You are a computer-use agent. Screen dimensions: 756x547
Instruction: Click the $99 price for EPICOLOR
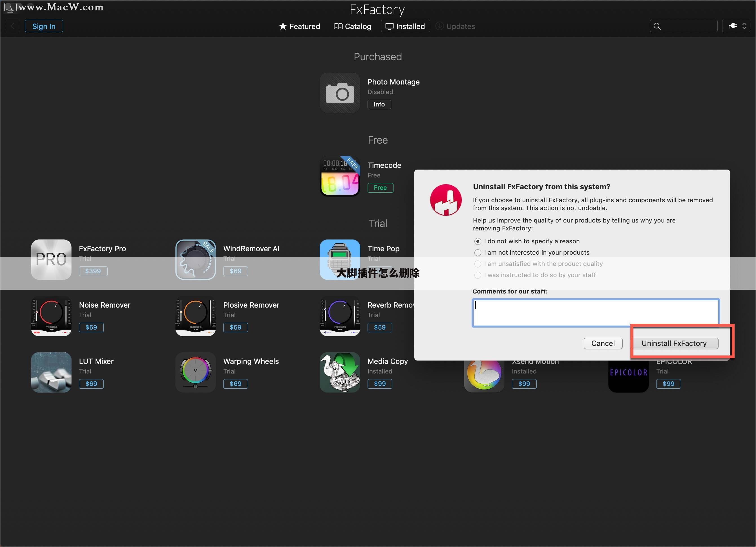pyautogui.click(x=669, y=384)
